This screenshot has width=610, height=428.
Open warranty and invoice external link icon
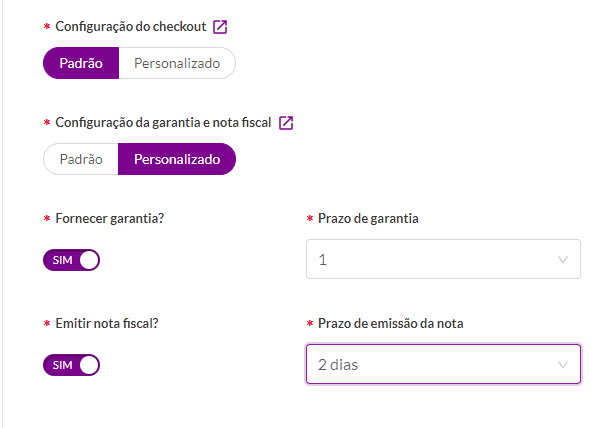tap(286, 123)
